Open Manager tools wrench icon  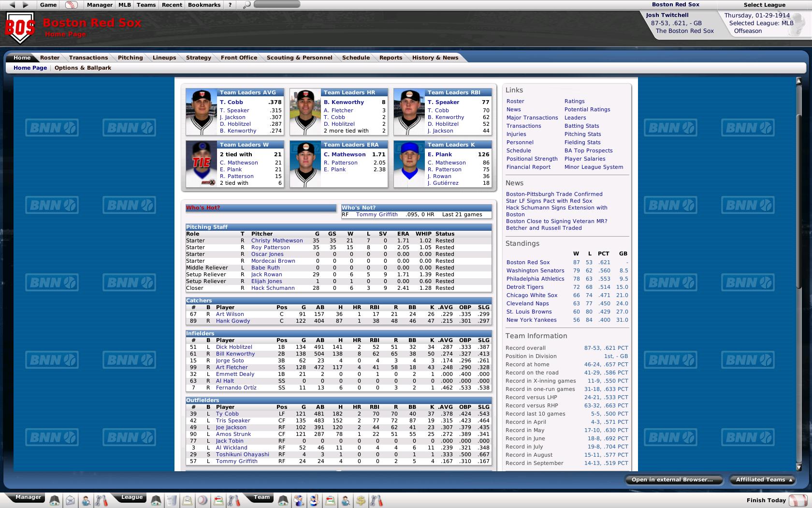pyautogui.click(x=101, y=501)
